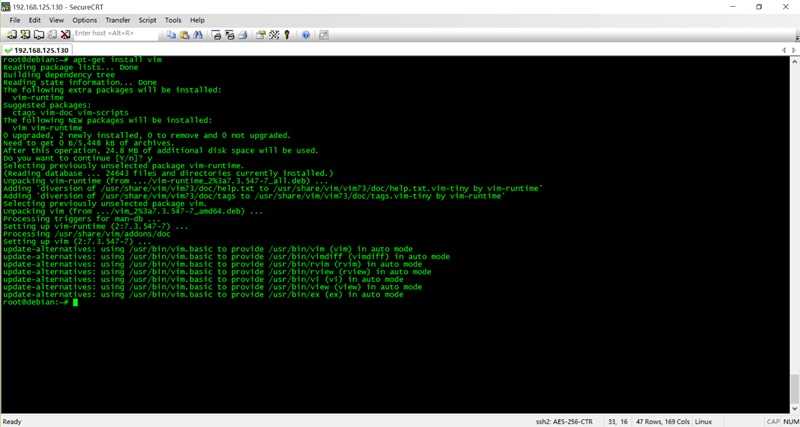Click the 'apt-get install vim' command line
The height and width of the screenshot is (427, 800).
[x=82, y=60]
